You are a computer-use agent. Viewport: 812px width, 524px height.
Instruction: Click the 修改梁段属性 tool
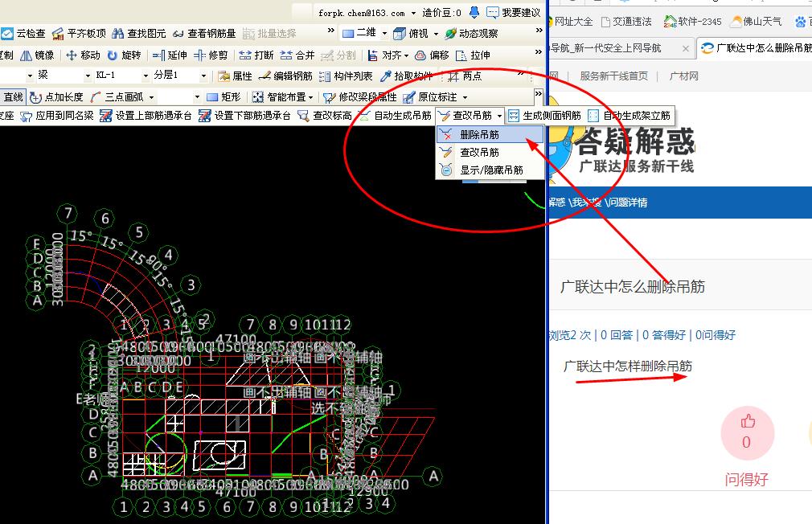[x=360, y=96]
